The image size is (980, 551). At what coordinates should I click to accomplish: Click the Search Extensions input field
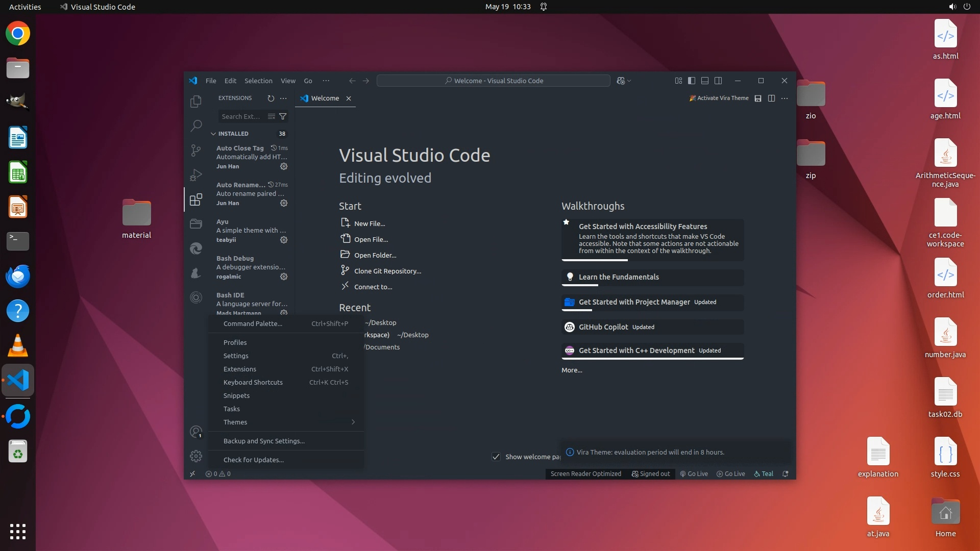pyautogui.click(x=241, y=116)
